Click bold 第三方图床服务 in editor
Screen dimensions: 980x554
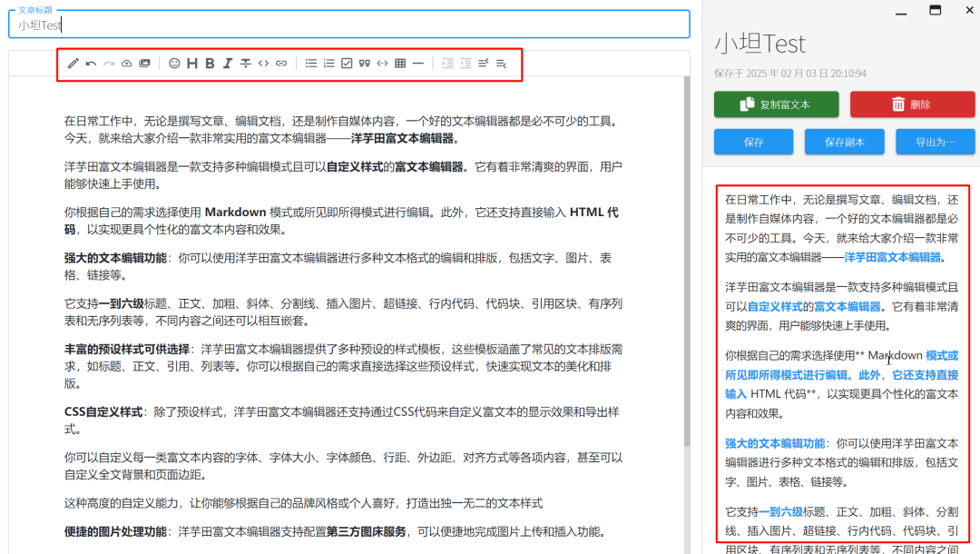coord(367,531)
